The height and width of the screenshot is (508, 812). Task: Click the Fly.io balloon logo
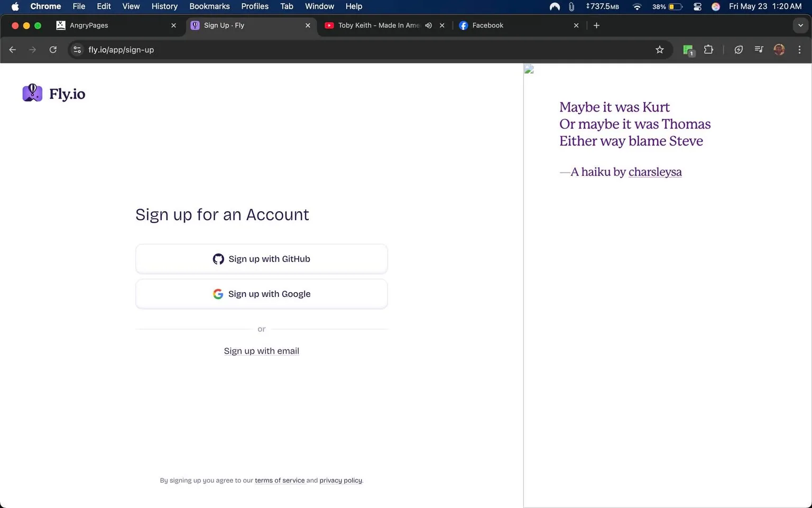point(32,93)
